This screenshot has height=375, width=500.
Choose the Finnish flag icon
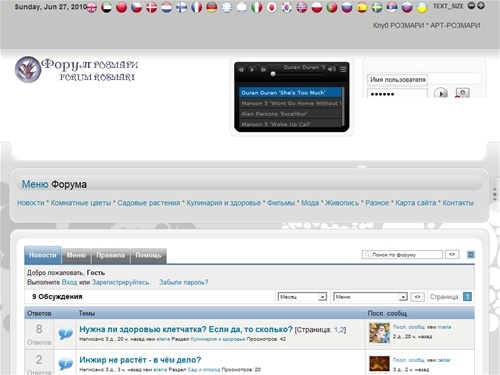181,7
